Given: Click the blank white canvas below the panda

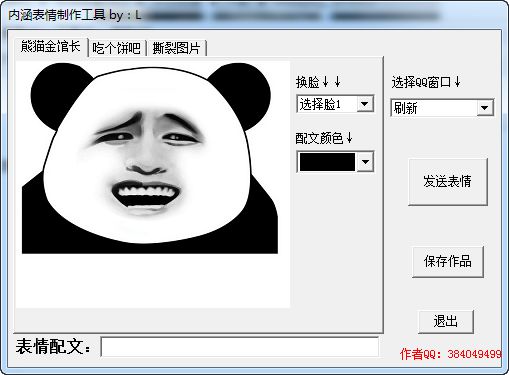Looking at the screenshot, I should coord(153,281).
